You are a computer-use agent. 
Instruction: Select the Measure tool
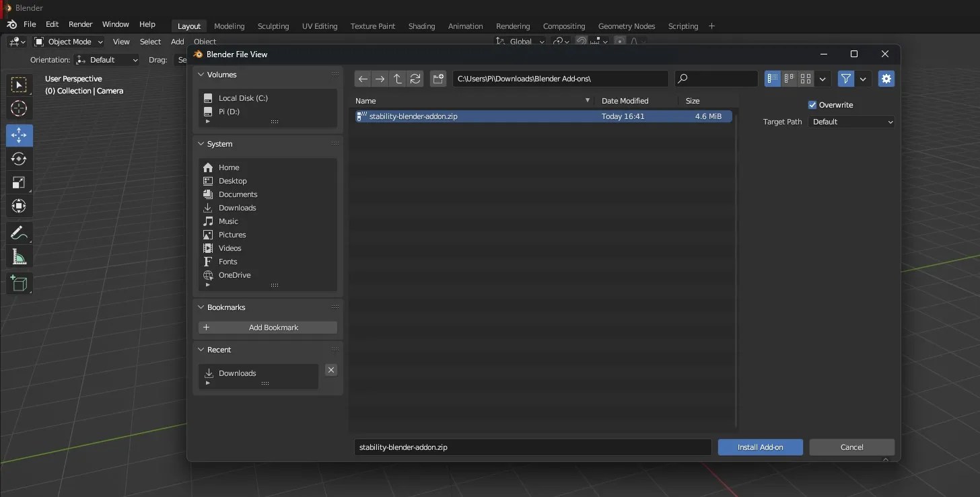pos(19,256)
